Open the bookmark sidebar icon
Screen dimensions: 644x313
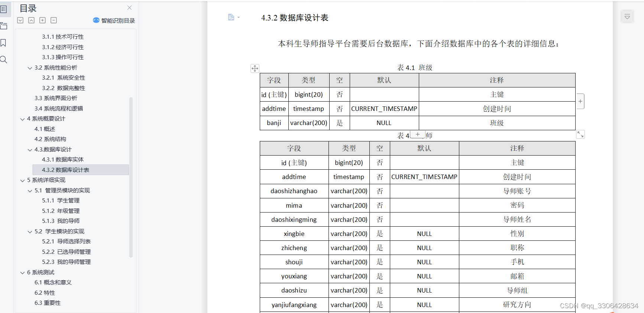click(x=3, y=43)
